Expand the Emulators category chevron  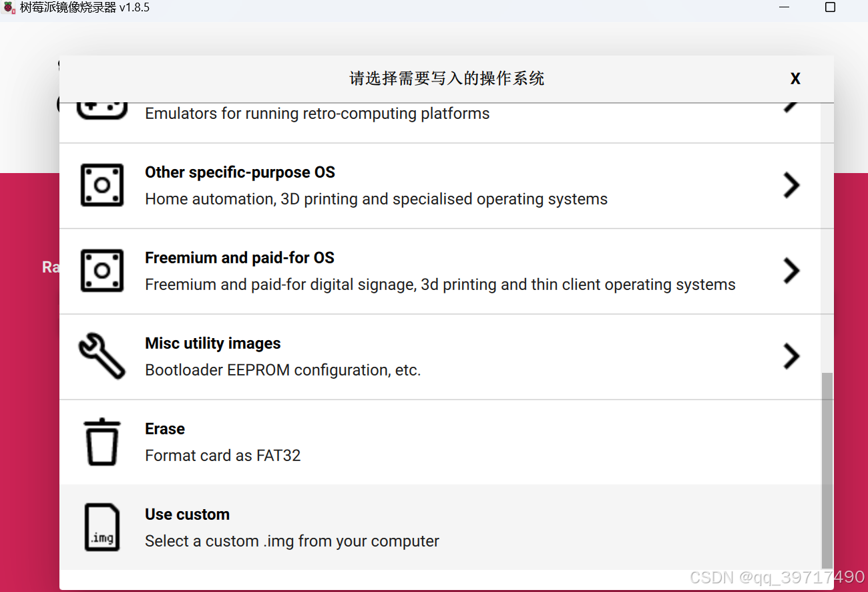791,104
